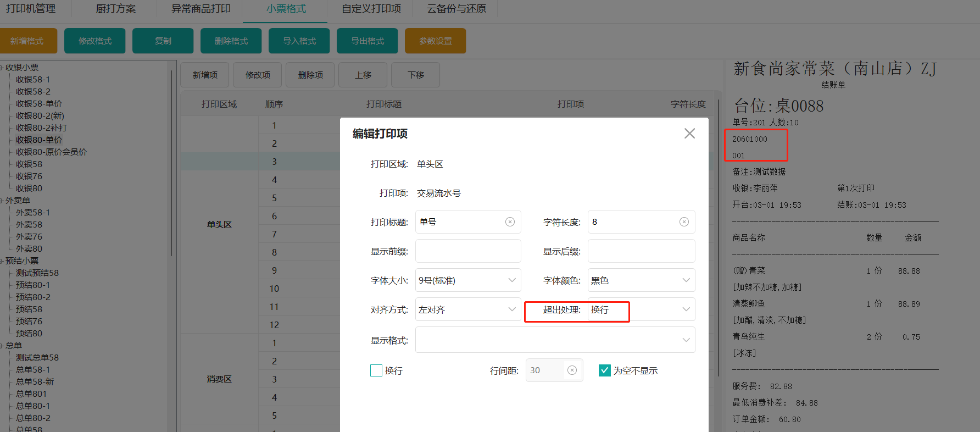Viewport: 980px width, 432px height.
Task: Click the format tree vertical scrollbar
Action: click(171, 162)
